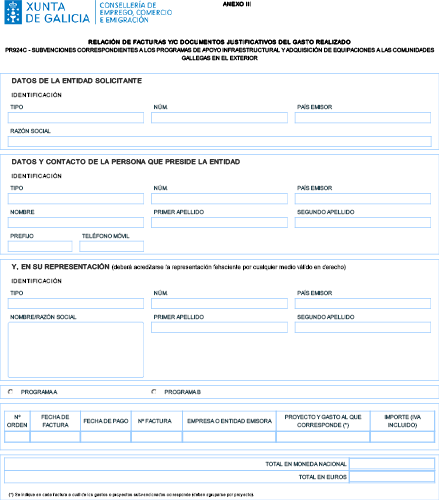Click the TELÉFONO MÓVIL input field

tap(112, 246)
